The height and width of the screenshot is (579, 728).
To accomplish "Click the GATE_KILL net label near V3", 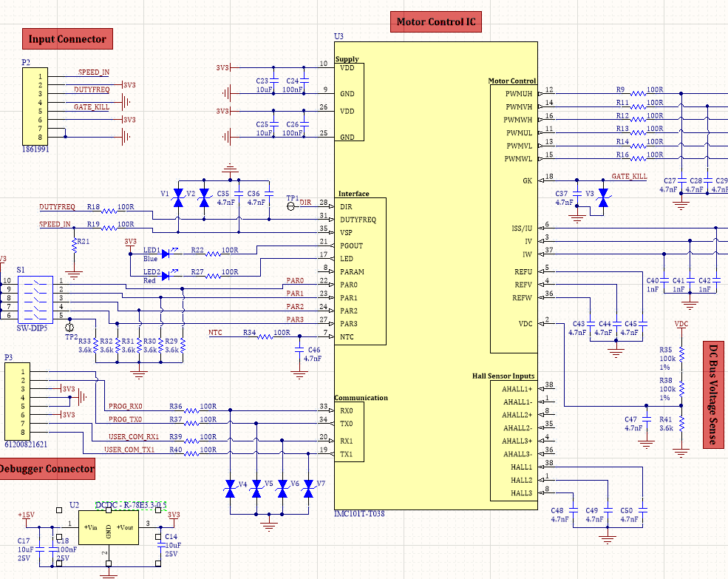I will pyautogui.click(x=630, y=177).
